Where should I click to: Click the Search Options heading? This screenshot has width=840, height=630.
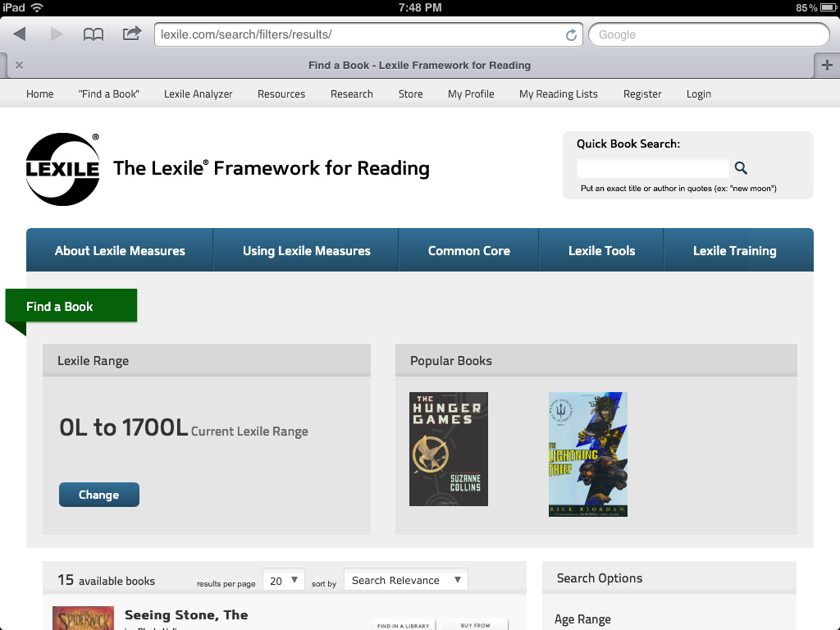coord(600,578)
